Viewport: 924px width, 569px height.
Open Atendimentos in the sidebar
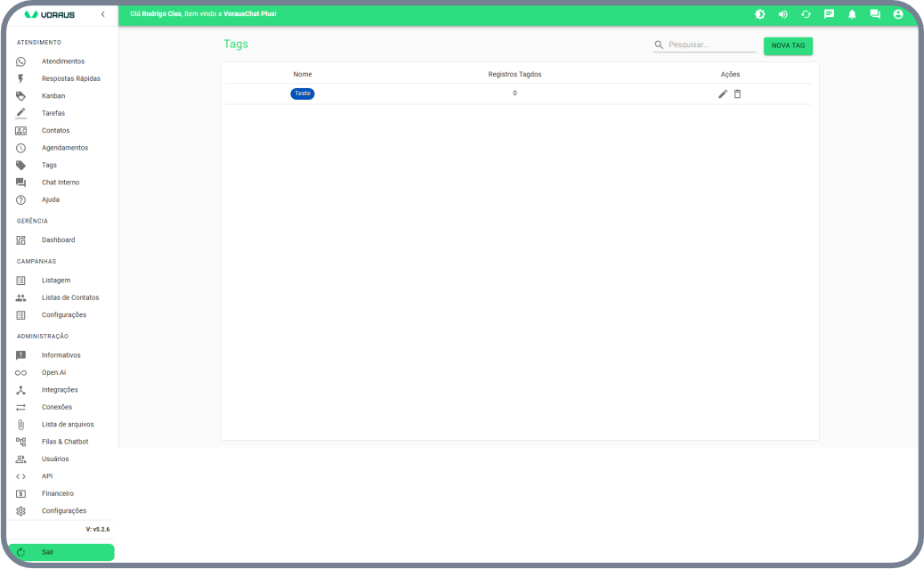[62, 61]
